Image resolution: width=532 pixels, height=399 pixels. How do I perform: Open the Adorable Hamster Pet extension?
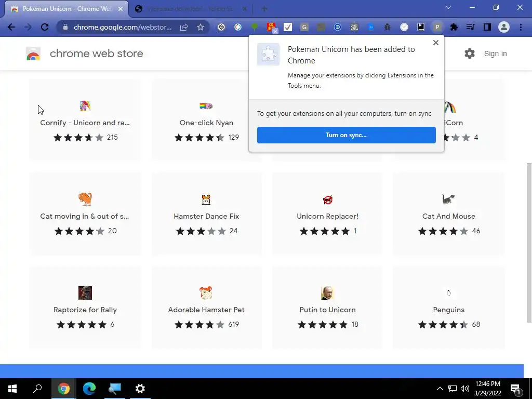(x=206, y=307)
